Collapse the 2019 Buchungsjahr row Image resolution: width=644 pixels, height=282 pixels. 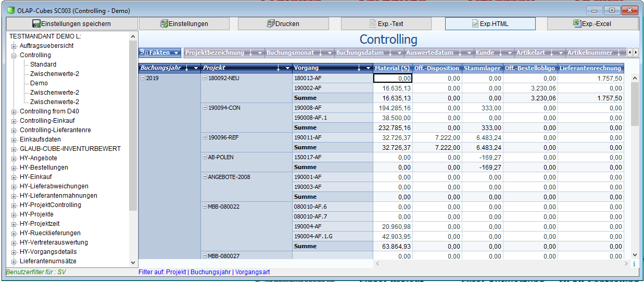coord(143,78)
